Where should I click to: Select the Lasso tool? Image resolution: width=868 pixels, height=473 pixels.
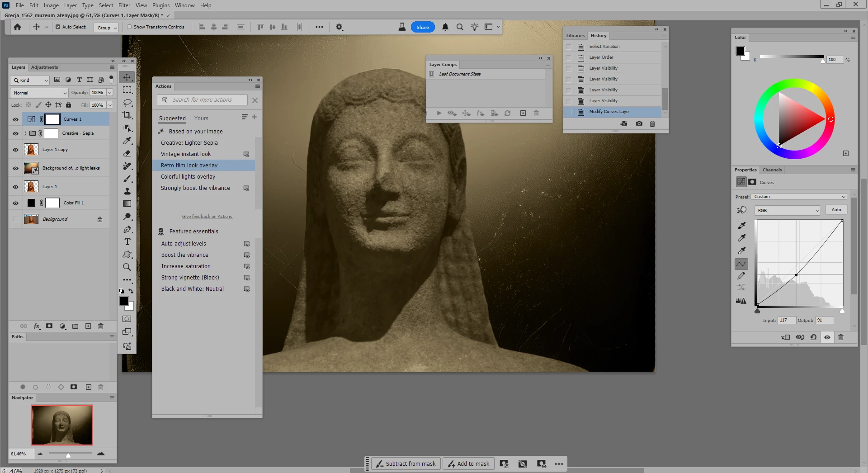click(127, 103)
